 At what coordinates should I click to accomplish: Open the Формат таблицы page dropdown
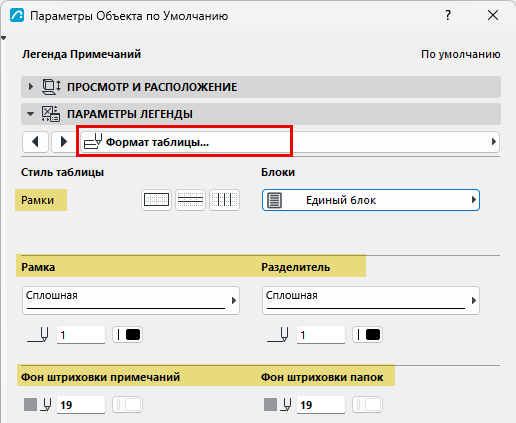pyautogui.click(x=289, y=142)
